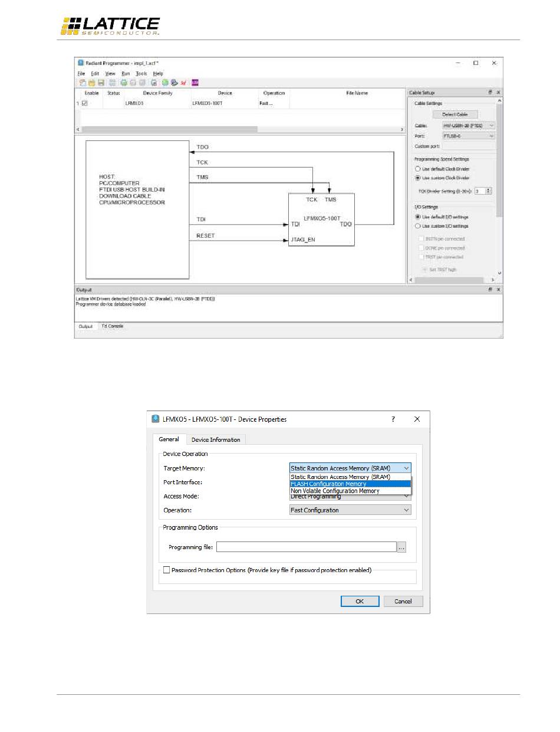Image resolution: width=560 pixels, height=732 pixels.
Task: Open the Help menu
Action: [158, 73]
